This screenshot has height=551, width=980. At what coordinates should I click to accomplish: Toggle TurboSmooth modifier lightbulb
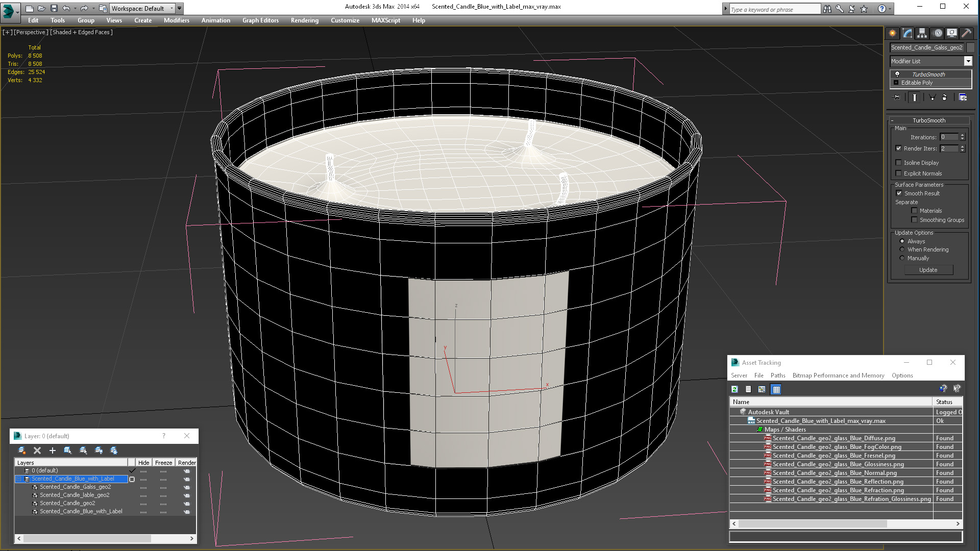click(x=897, y=74)
